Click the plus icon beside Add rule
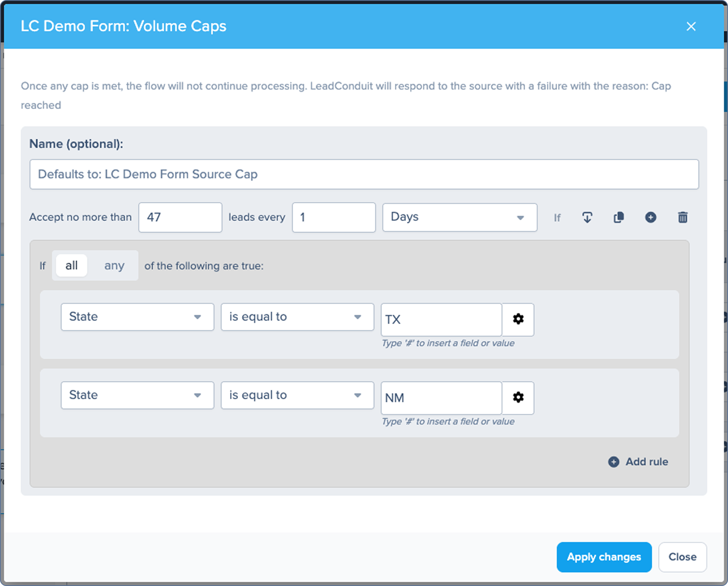 (x=613, y=461)
